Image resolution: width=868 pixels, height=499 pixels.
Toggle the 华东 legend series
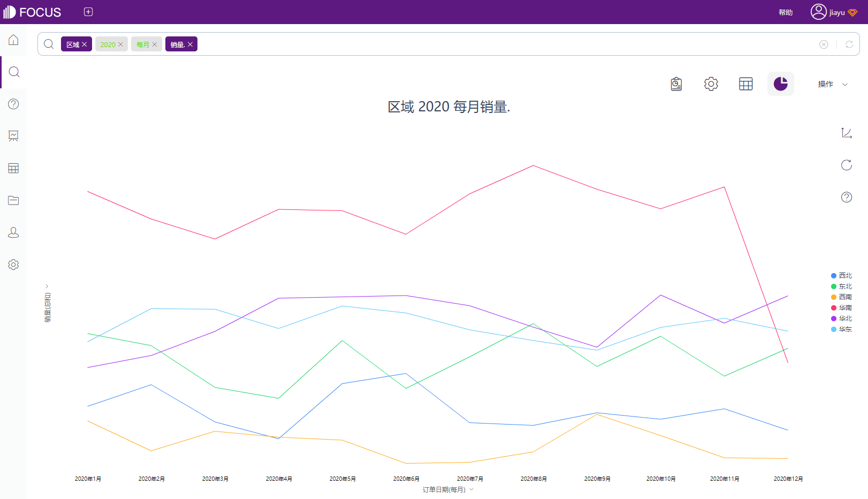[841, 329]
